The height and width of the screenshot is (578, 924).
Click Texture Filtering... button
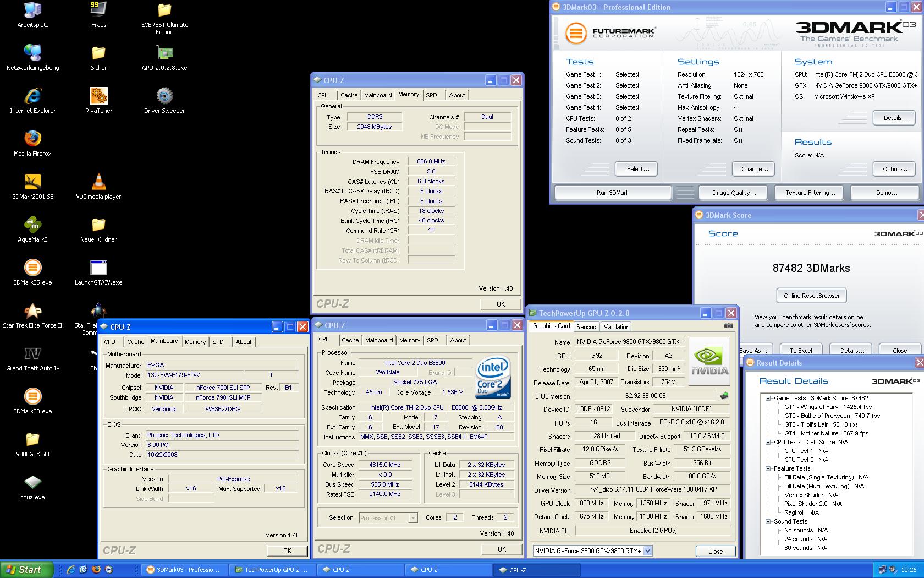pos(810,193)
